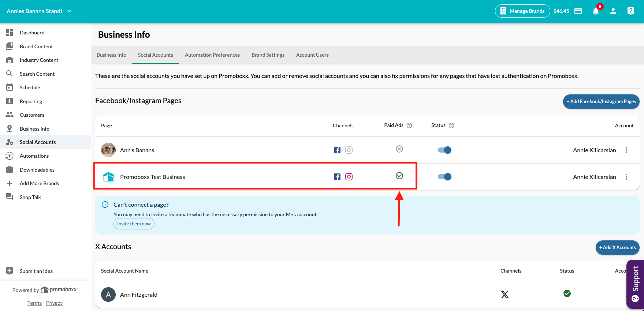Open Reporting in the sidebar
The image size is (644, 311).
(45, 101)
